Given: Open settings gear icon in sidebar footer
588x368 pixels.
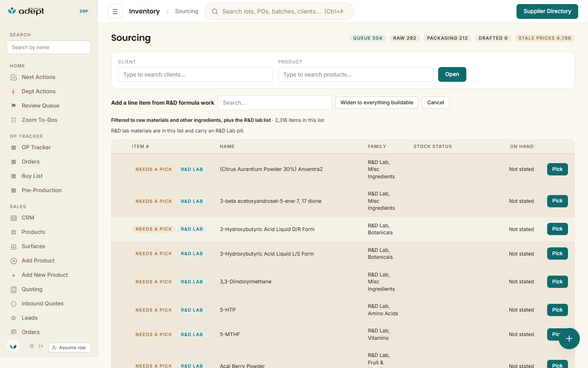Looking at the screenshot, I should [x=32, y=346].
